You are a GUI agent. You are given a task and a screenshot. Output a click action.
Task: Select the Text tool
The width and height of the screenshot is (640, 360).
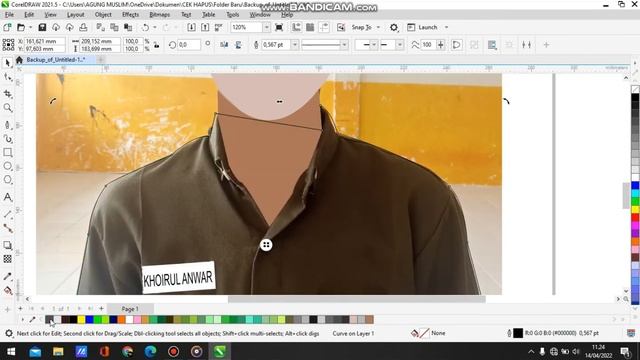7,197
